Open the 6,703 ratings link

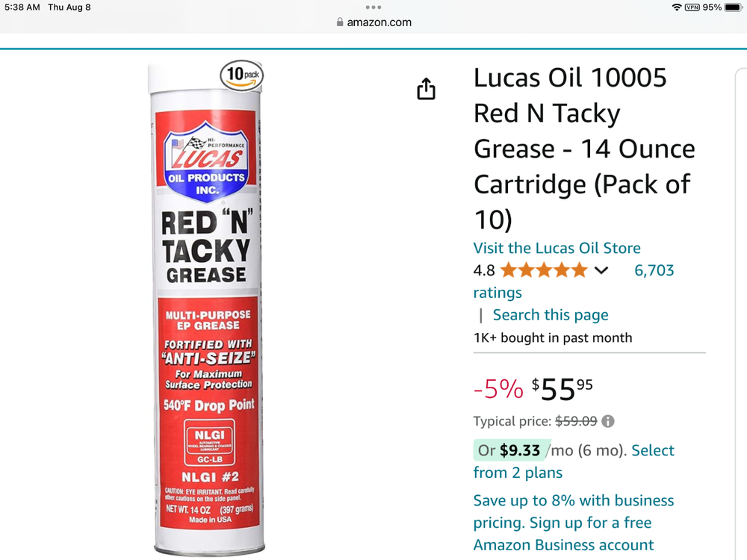point(654,270)
